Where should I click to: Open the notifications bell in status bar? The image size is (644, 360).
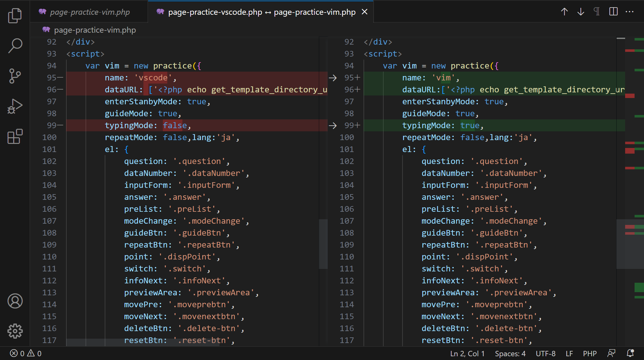coord(630,353)
